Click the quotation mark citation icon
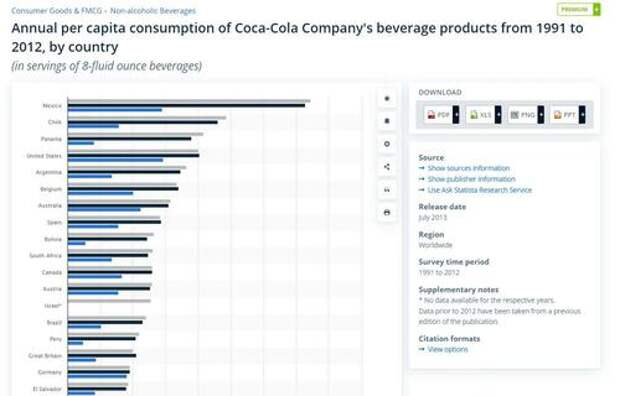This screenshot has width=620, height=396. tap(387, 190)
